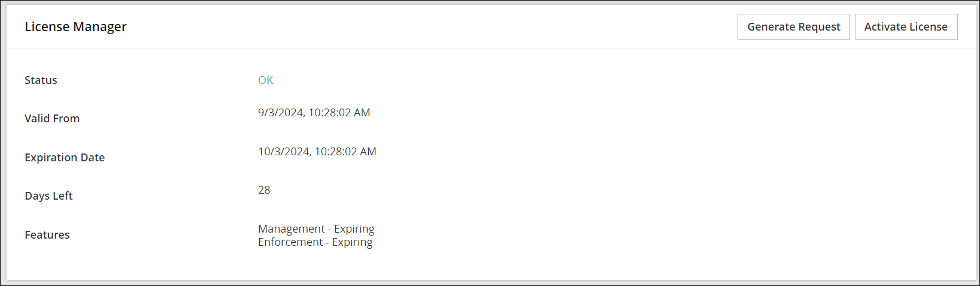This screenshot has height=286, width=980.
Task: Click the word License on the Activate button
Action: (927, 27)
